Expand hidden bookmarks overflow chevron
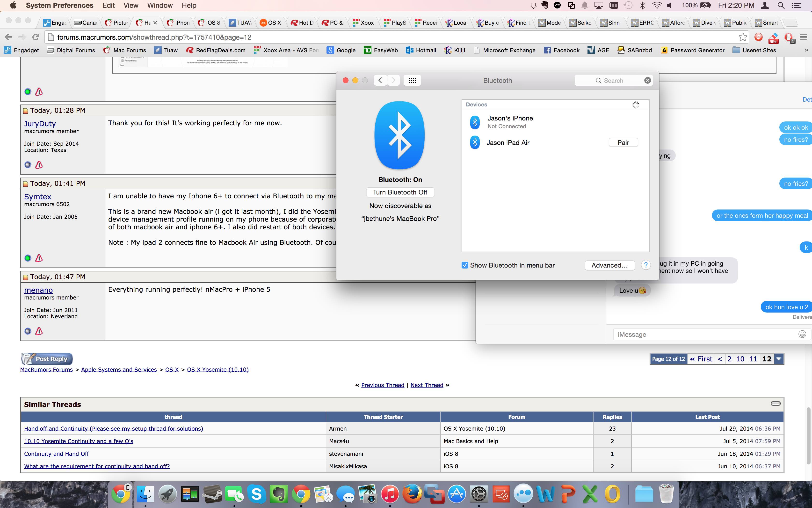812x508 pixels. [806, 50]
